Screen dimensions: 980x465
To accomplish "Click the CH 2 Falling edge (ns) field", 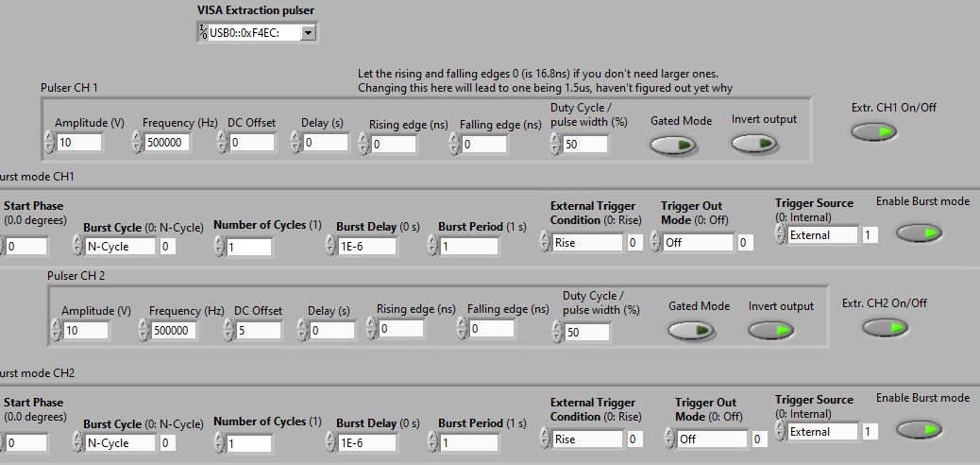I will [x=492, y=329].
